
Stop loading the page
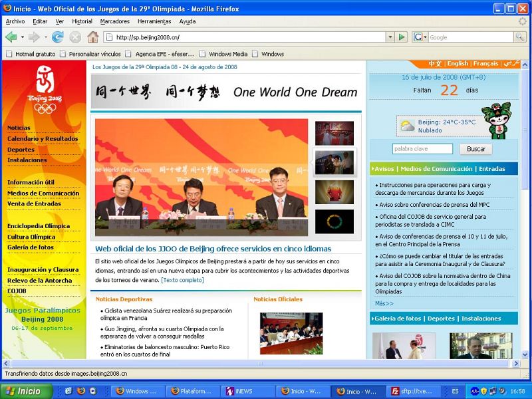coord(74,37)
